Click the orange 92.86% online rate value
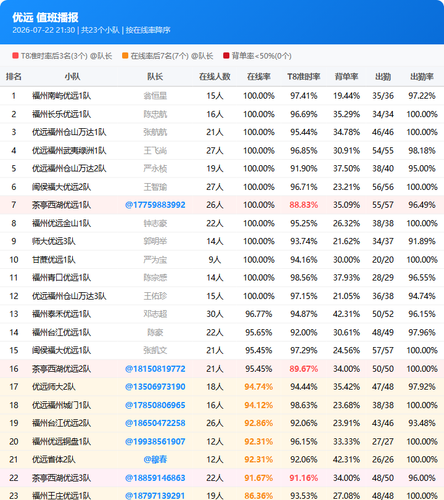The height and width of the screenshot is (500, 444). click(x=259, y=423)
